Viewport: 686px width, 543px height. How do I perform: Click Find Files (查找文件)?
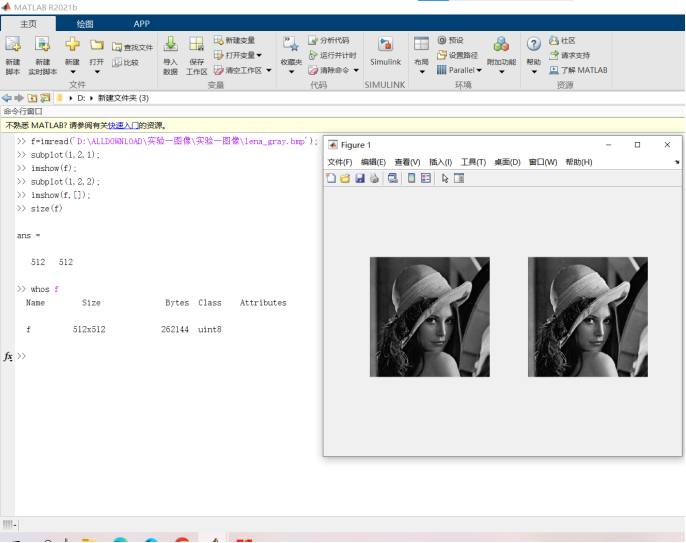(x=132, y=47)
